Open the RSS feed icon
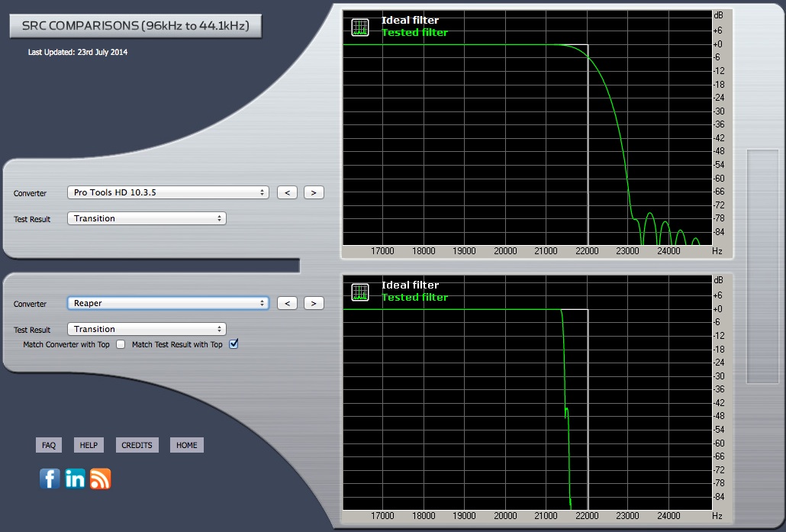 (100, 479)
